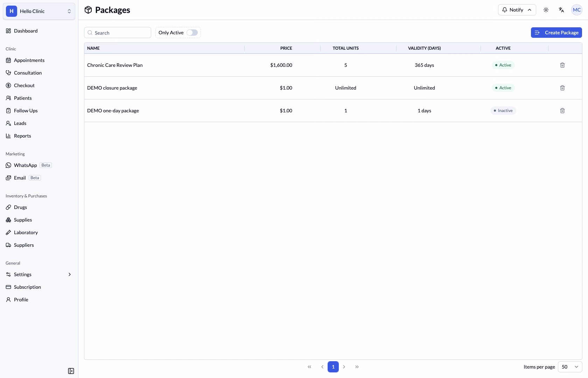Delete the Chronic Care Review Plan package
Viewport: 588px width, 378px height.
point(562,65)
